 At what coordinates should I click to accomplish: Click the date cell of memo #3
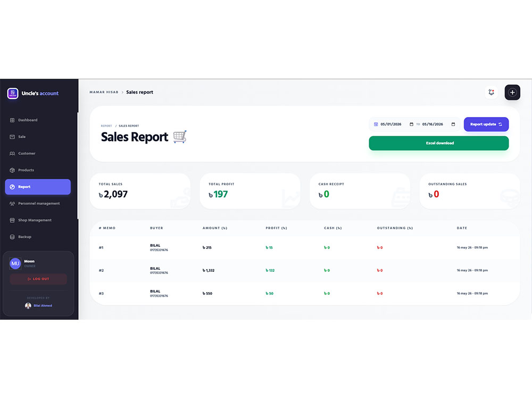472,294
